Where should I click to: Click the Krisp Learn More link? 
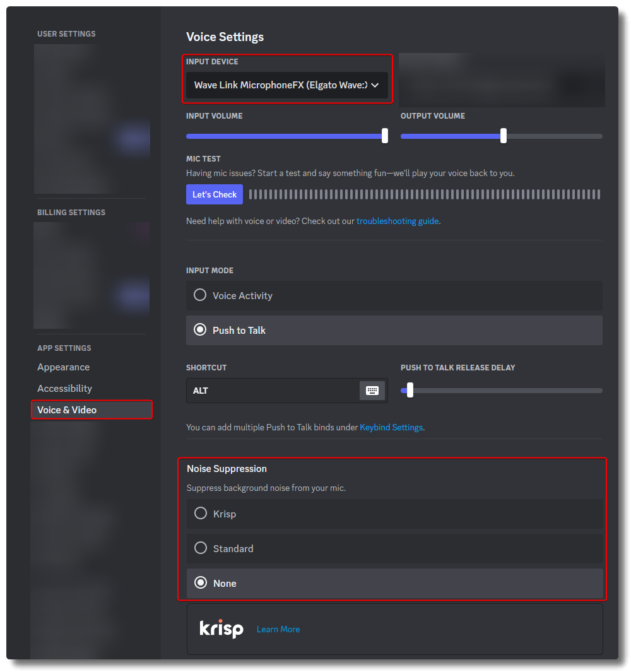(x=278, y=629)
